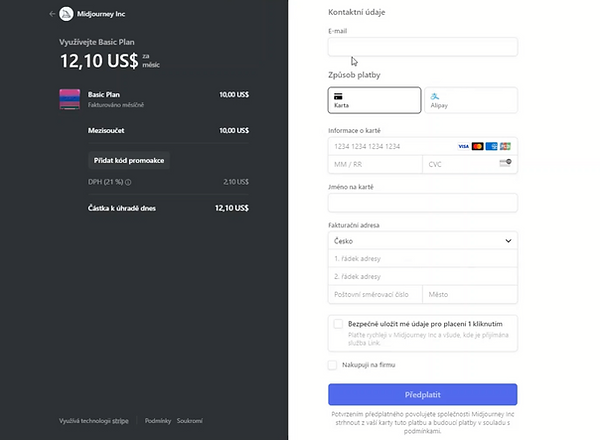
Task: Click the Visa card logo
Action: click(x=463, y=147)
